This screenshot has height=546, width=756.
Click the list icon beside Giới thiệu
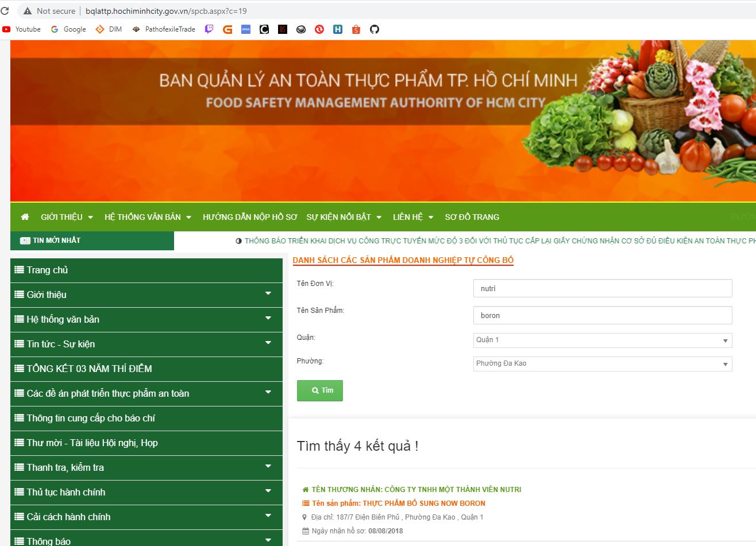tap(20, 295)
